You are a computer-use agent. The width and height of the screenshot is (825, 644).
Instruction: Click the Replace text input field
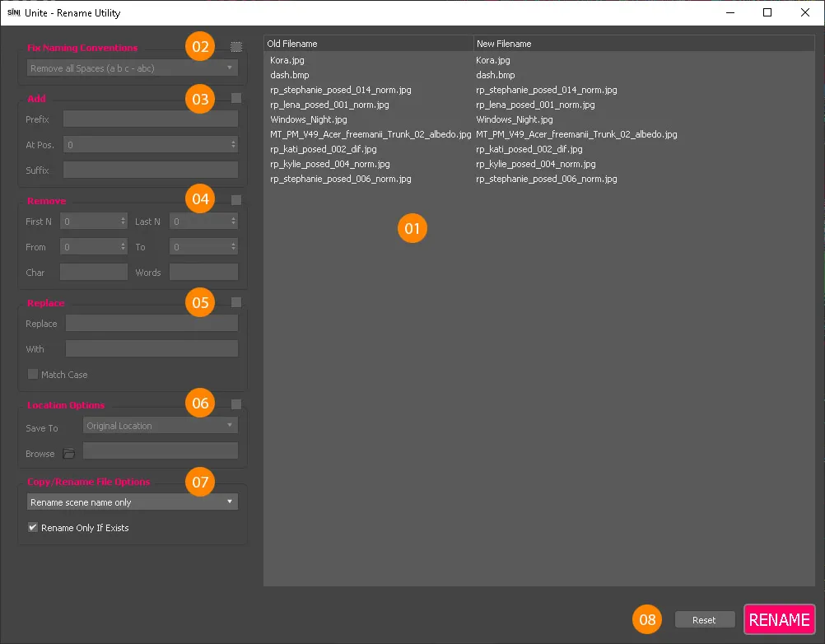point(151,323)
